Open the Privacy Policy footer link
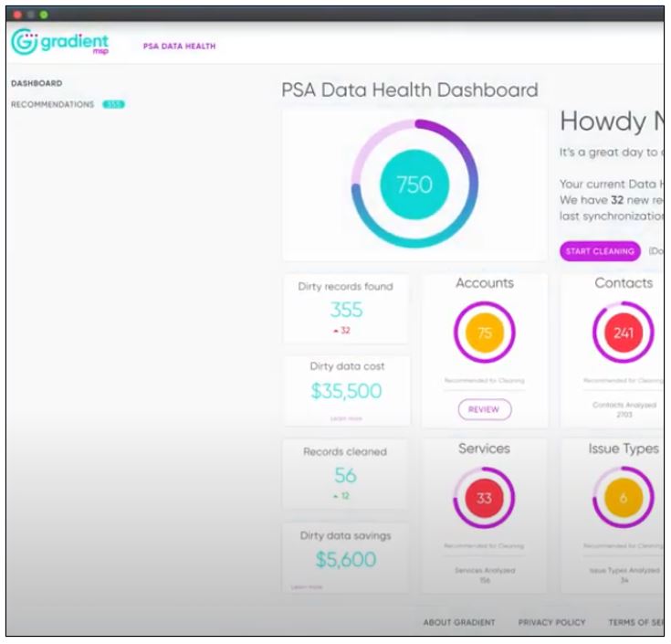The height and width of the screenshot is (644, 671). click(551, 623)
